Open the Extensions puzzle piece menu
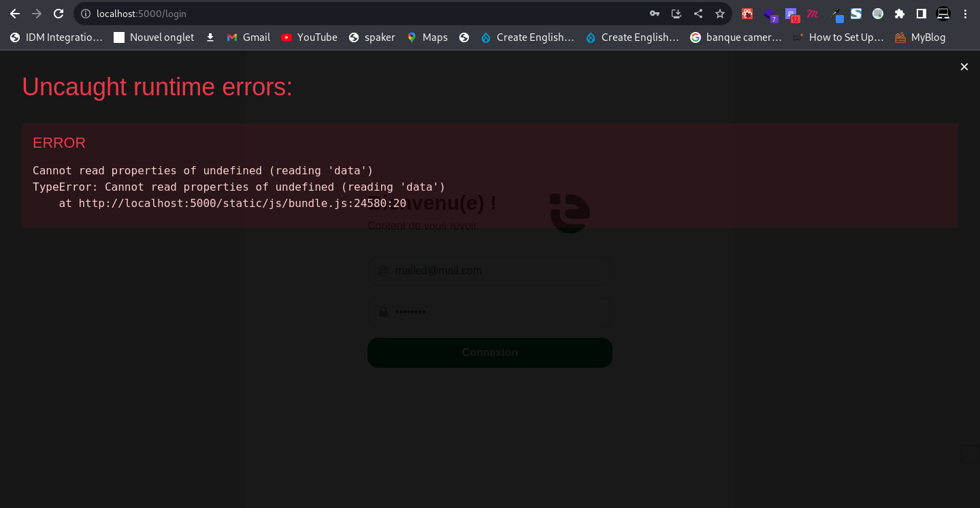 (900, 14)
